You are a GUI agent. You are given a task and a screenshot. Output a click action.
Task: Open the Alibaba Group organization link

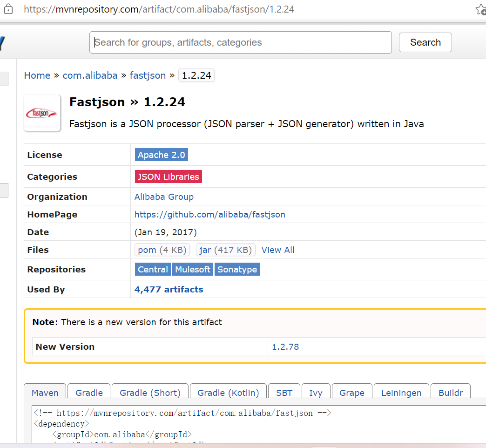coord(164,197)
